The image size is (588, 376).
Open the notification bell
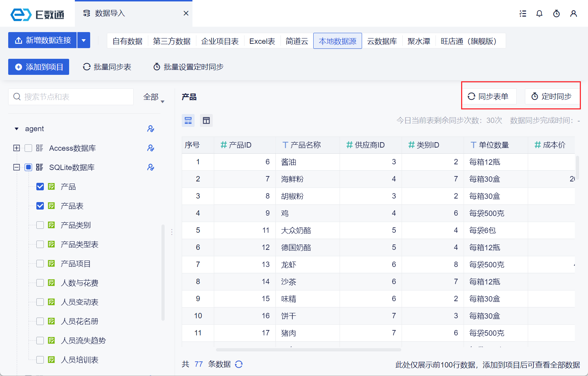click(x=540, y=14)
